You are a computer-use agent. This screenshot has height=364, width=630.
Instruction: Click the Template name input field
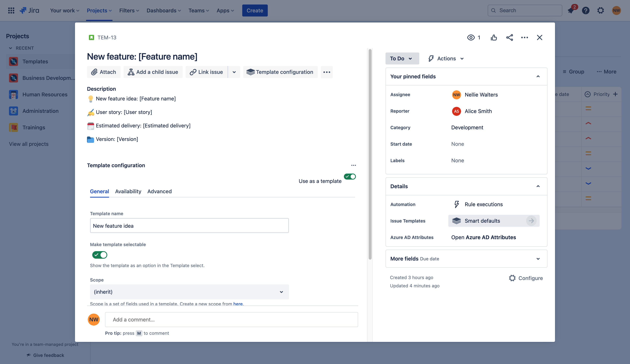tap(189, 225)
